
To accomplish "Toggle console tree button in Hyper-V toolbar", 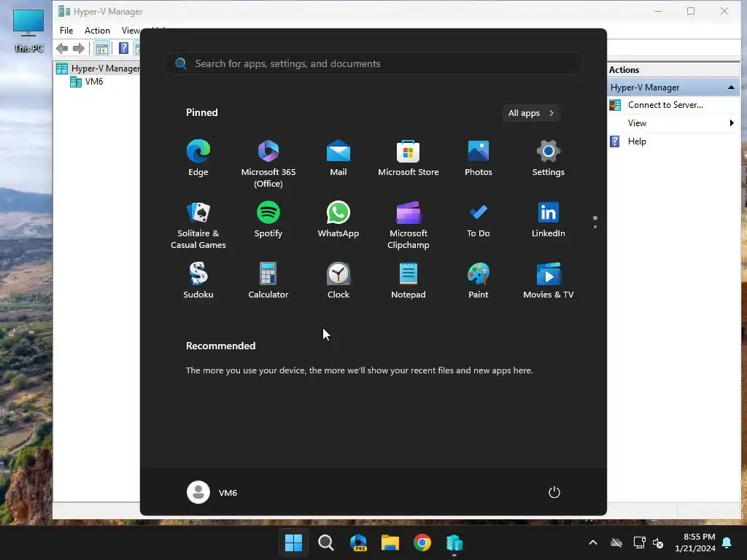I will (101, 48).
